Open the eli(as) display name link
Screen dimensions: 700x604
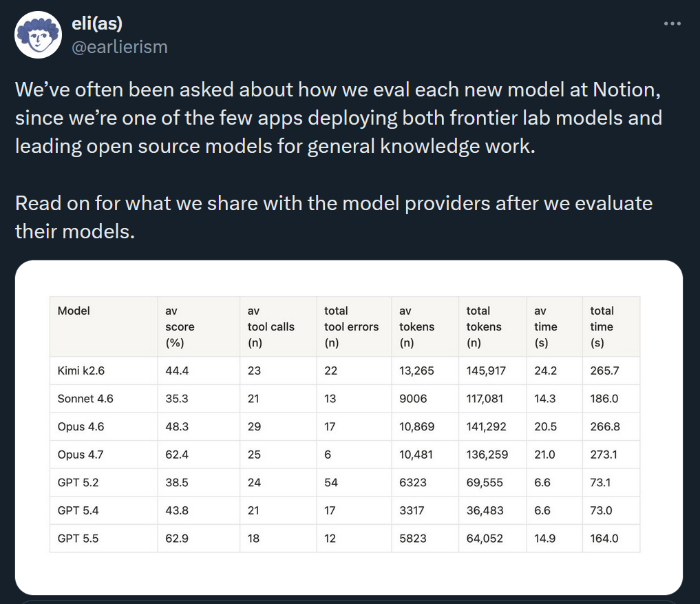point(97,23)
